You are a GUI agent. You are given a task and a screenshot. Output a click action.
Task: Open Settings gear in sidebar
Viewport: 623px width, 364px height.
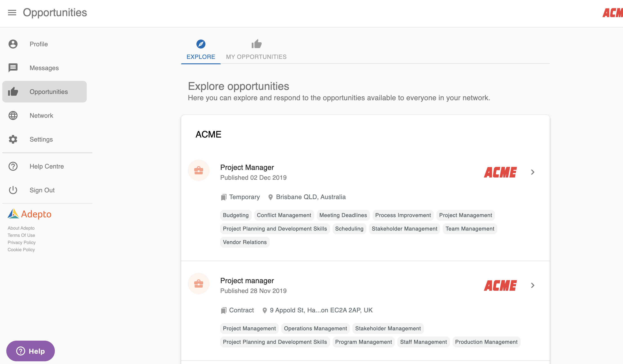[x=13, y=139]
